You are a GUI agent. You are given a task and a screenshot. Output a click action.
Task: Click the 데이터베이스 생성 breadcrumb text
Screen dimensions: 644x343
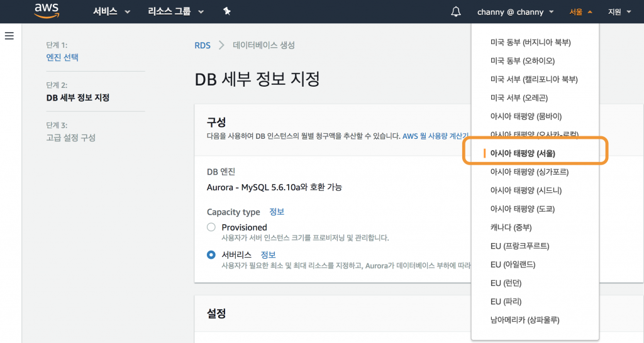pos(264,45)
